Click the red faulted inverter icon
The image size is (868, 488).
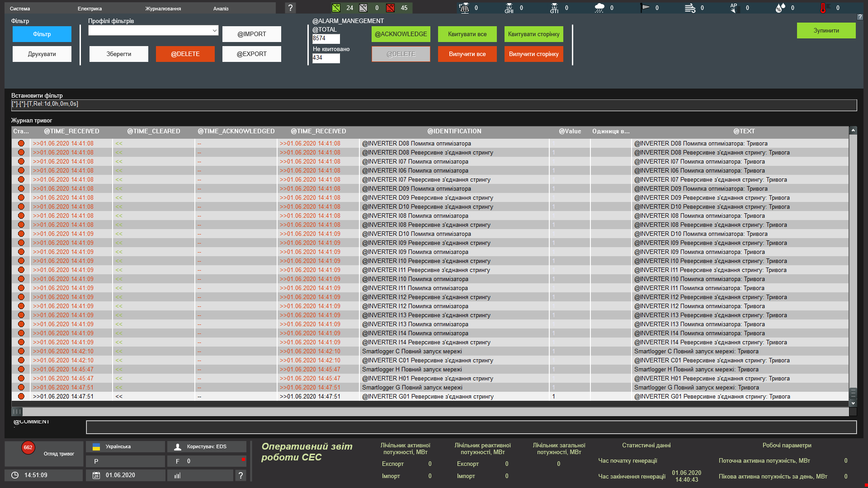(x=391, y=8)
